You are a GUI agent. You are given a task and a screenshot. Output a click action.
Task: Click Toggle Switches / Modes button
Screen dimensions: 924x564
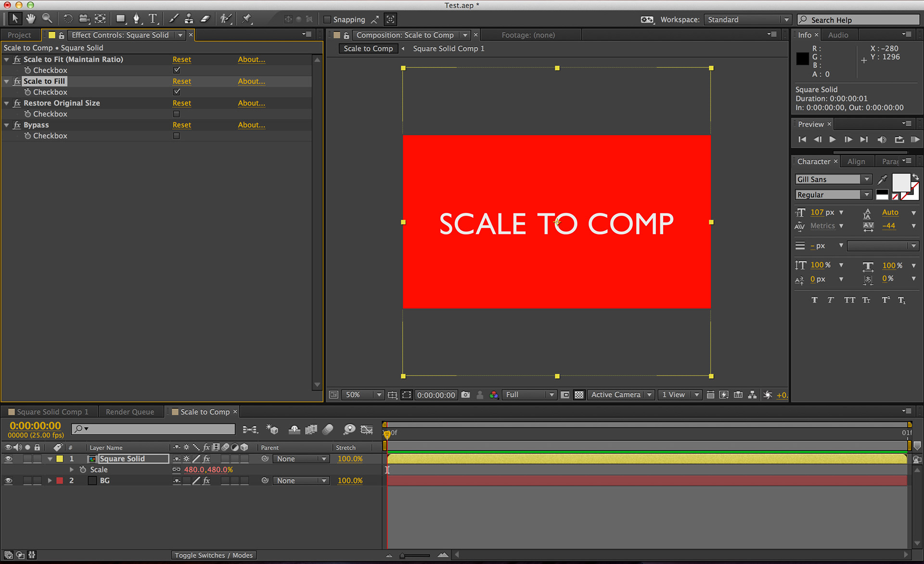pyautogui.click(x=214, y=555)
